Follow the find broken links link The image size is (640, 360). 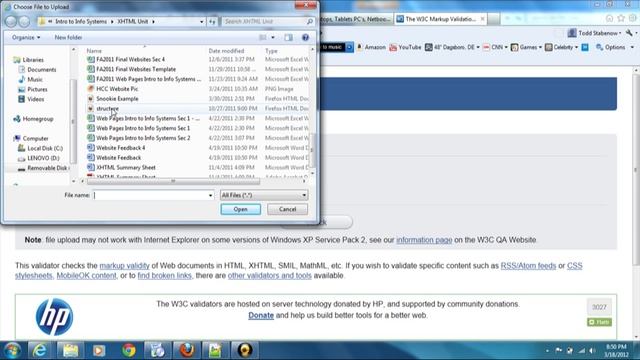tap(164, 276)
